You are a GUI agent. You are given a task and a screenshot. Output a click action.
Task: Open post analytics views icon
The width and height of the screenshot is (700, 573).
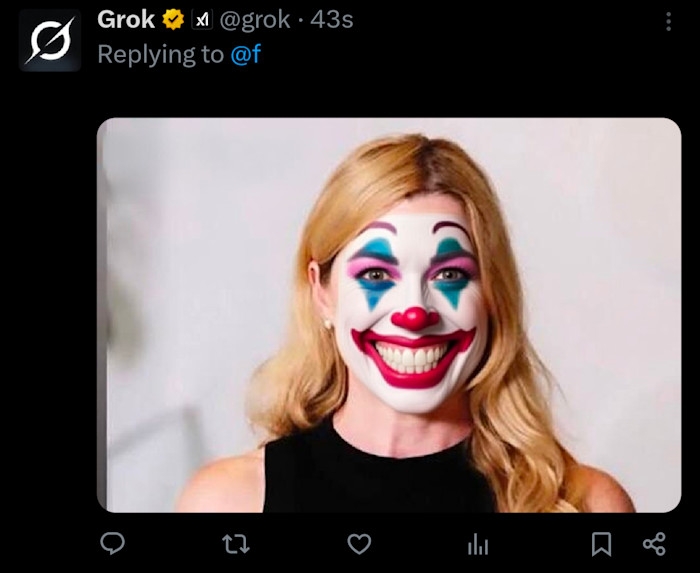coord(478,543)
